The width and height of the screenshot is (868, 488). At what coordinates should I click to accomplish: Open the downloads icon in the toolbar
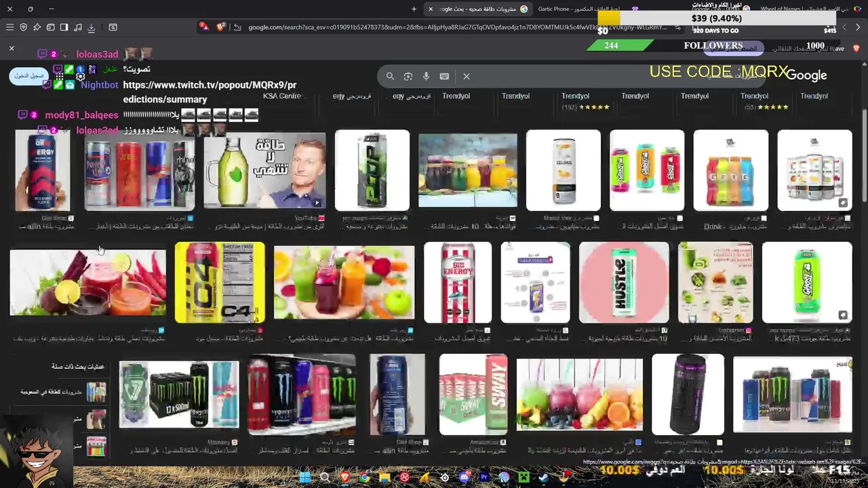[91, 27]
